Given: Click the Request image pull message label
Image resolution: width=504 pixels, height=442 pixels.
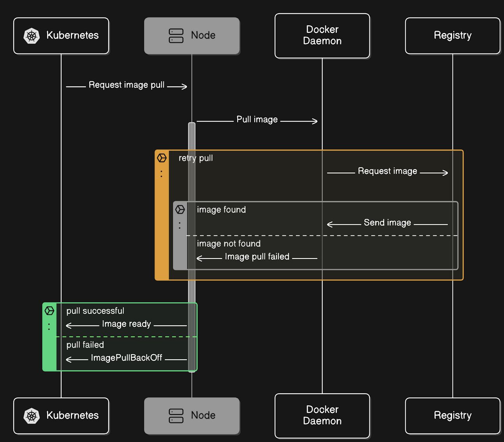Looking at the screenshot, I should pos(127,85).
